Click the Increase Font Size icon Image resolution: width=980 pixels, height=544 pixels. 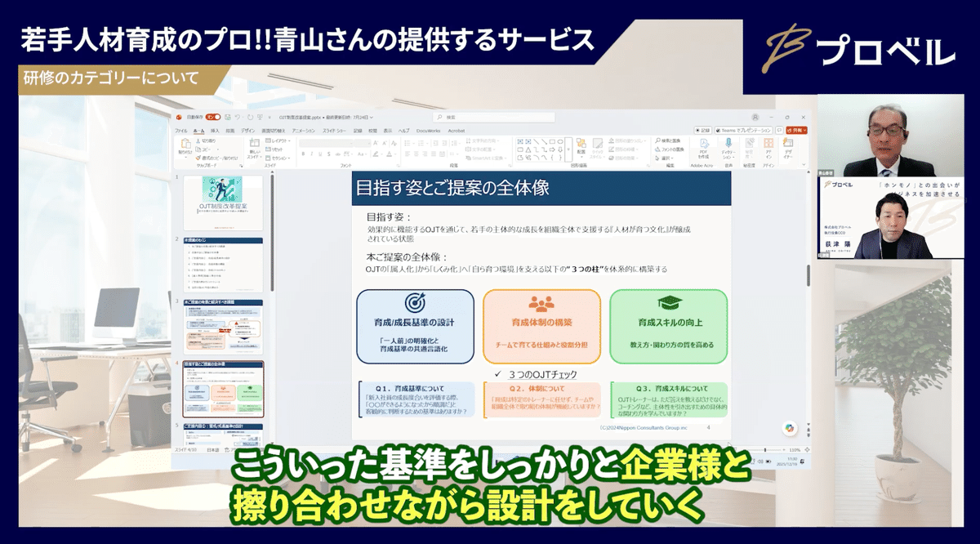tap(376, 143)
